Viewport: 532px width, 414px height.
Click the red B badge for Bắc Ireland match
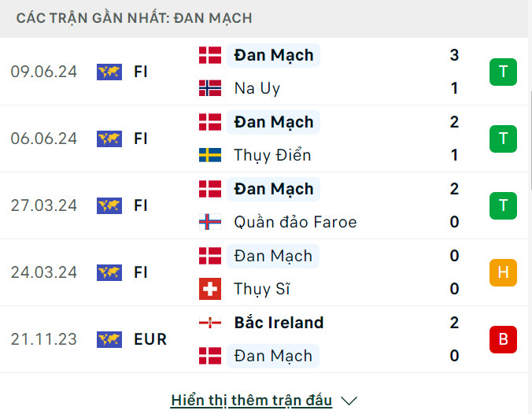(503, 339)
